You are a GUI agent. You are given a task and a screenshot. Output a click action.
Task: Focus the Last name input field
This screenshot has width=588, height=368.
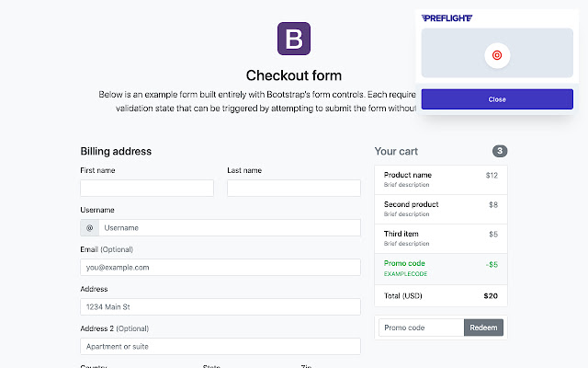click(294, 188)
